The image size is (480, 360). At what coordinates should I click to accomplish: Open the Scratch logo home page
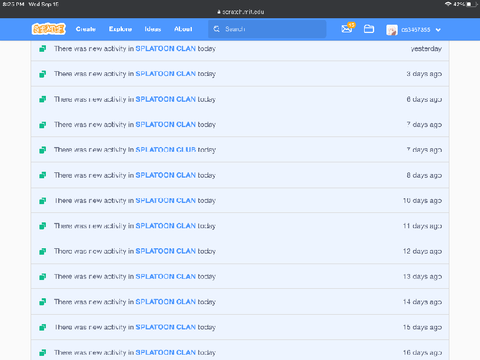(x=49, y=29)
